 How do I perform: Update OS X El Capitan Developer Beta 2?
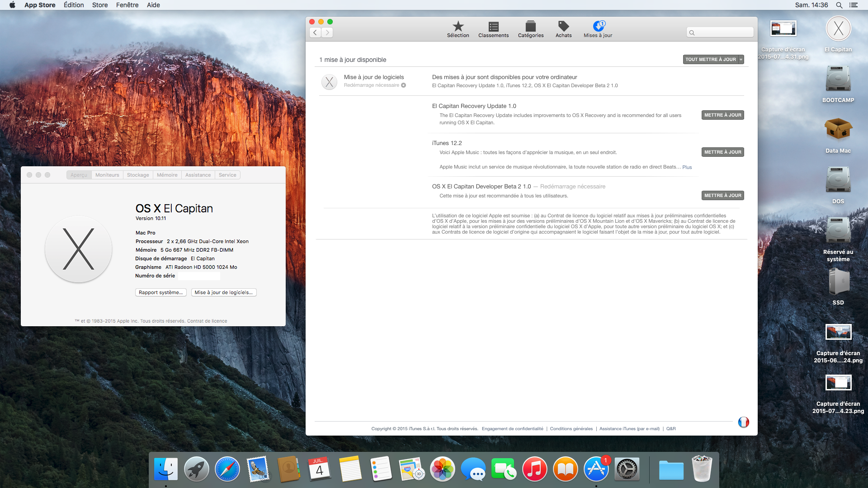click(722, 195)
